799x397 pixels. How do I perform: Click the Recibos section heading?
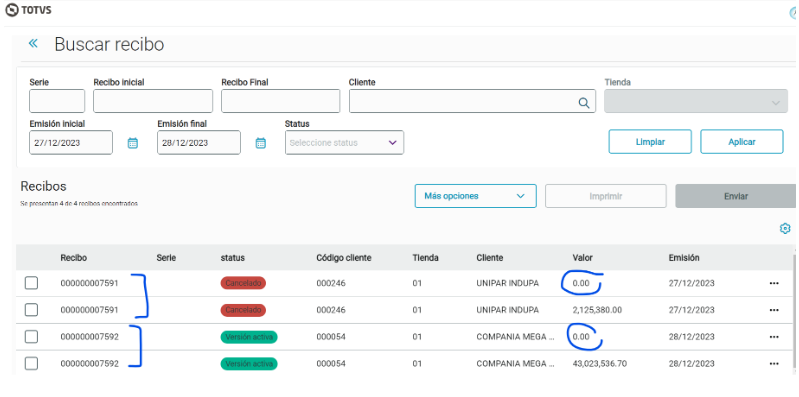tap(43, 187)
